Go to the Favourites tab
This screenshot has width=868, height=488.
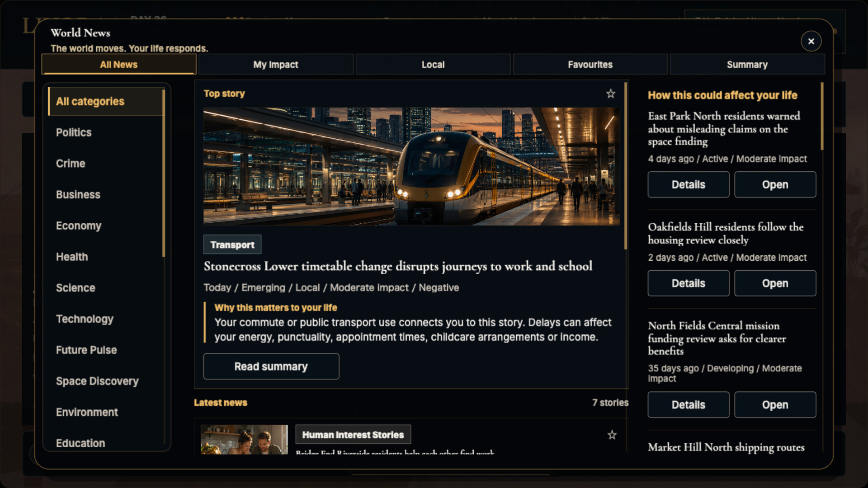(x=590, y=65)
